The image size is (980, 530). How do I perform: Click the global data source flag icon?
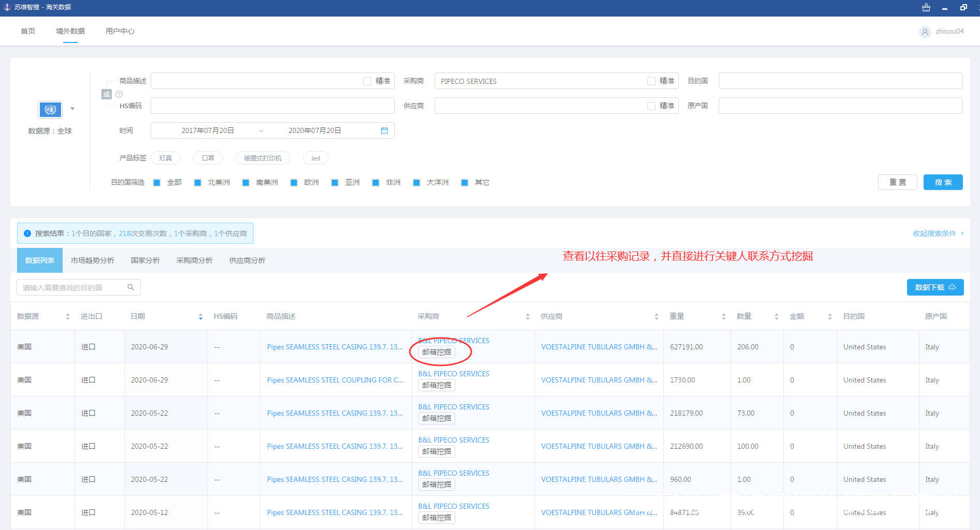point(50,110)
